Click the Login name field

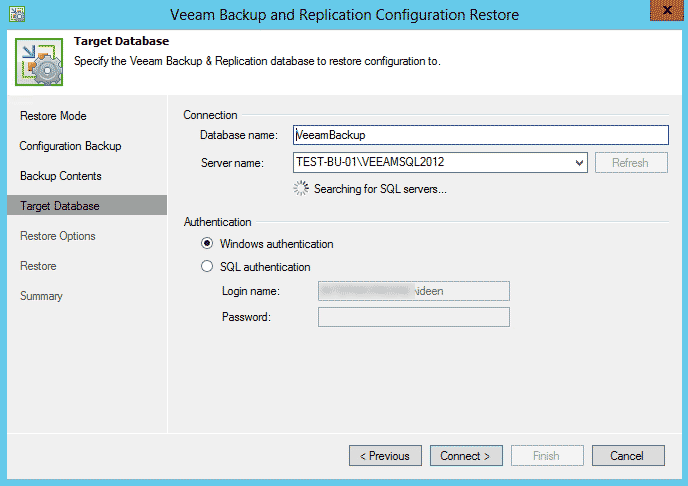tap(414, 291)
